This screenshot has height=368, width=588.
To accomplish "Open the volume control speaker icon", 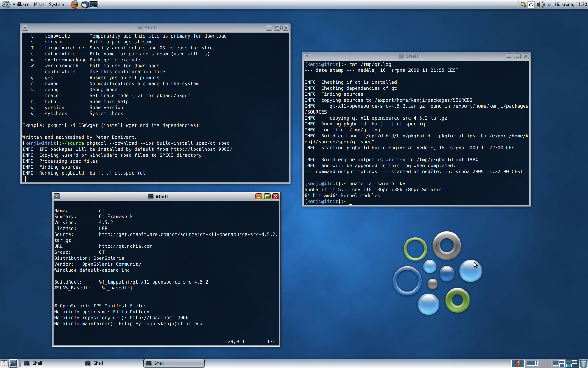I will [x=540, y=5].
